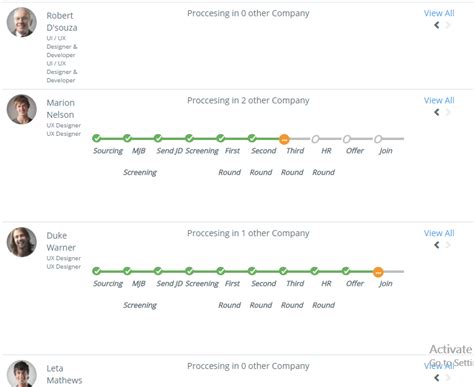Click previous arrow under Robert D'souza's View All
This screenshot has width=474, height=387.
point(437,25)
